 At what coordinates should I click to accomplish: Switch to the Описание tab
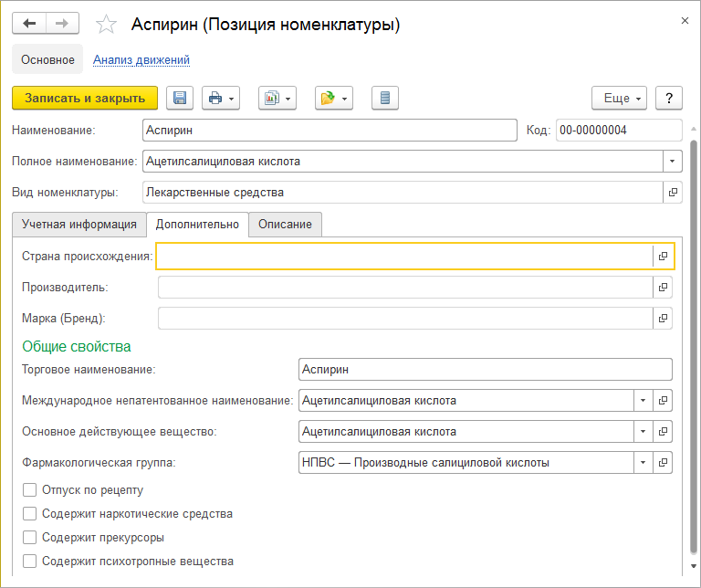[285, 225]
